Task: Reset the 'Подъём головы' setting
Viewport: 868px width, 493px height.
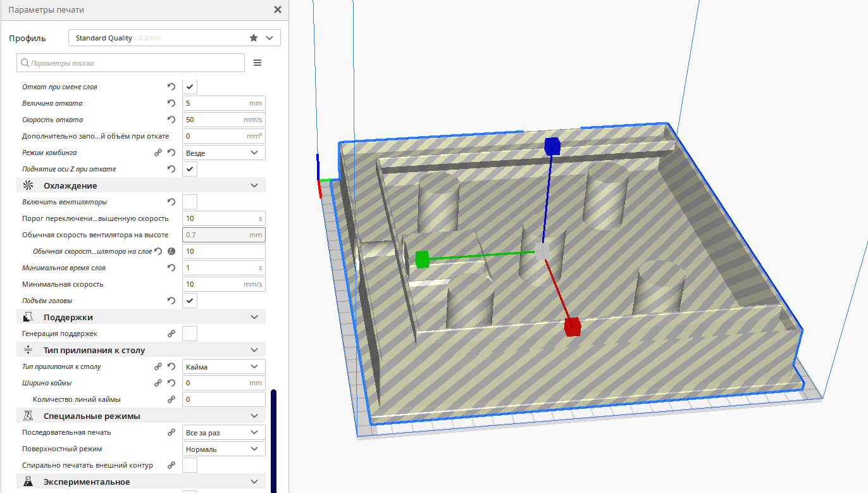Action: click(x=171, y=301)
